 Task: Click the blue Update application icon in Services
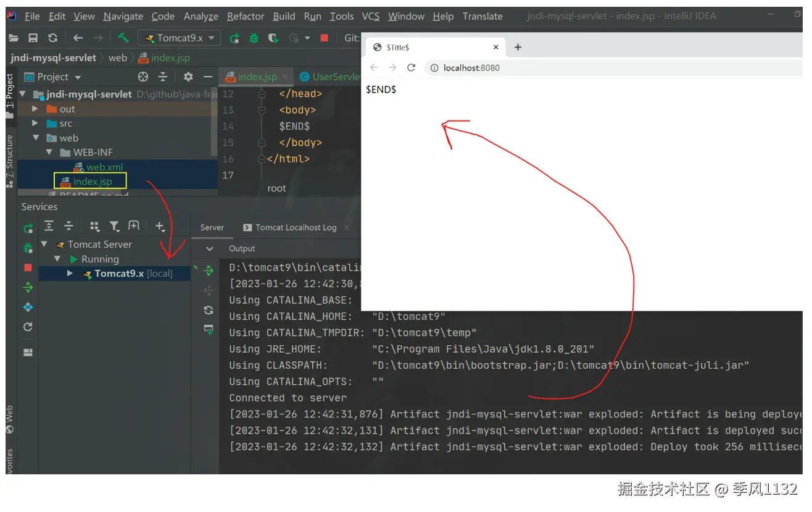point(28,307)
